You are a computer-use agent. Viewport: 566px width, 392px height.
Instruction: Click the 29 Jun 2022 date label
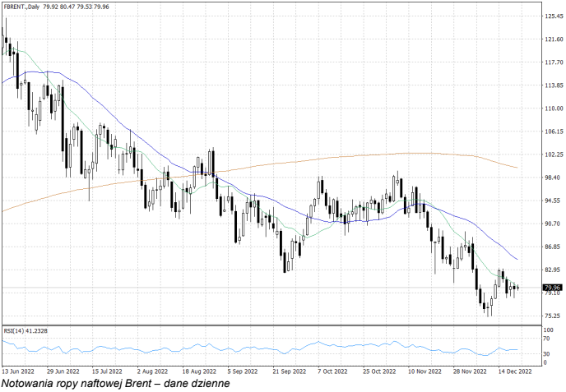(x=63, y=371)
